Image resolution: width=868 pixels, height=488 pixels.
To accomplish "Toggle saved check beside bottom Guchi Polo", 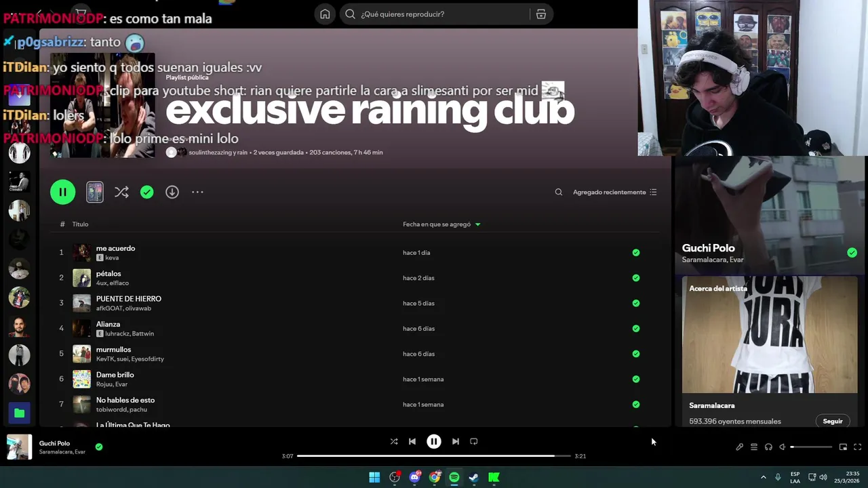I will pyautogui.click(x=99, y=447).
